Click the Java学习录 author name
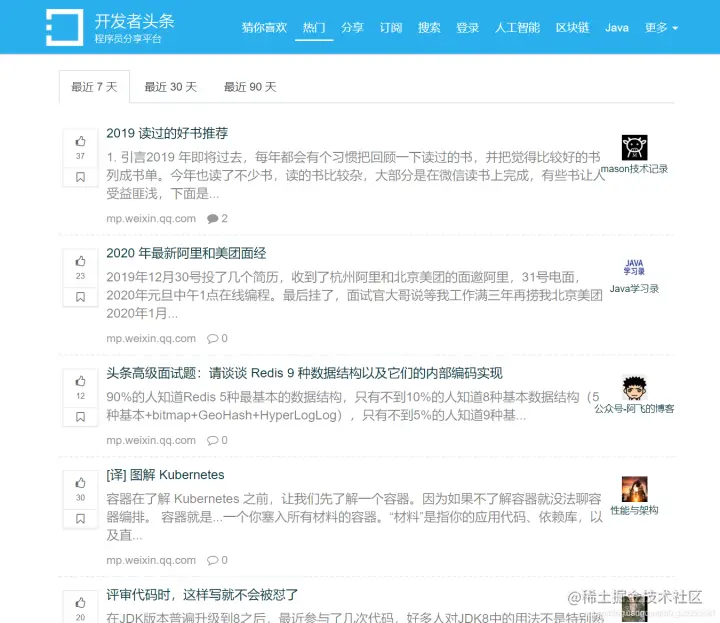 (x=635, y=289)
